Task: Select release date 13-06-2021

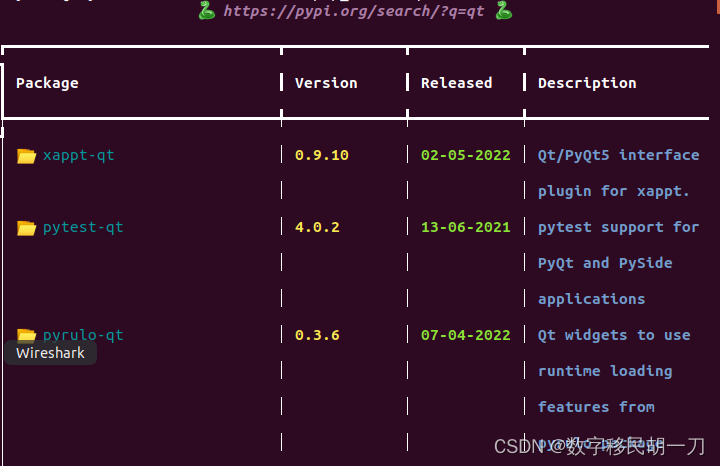Action: click(466, 227)
